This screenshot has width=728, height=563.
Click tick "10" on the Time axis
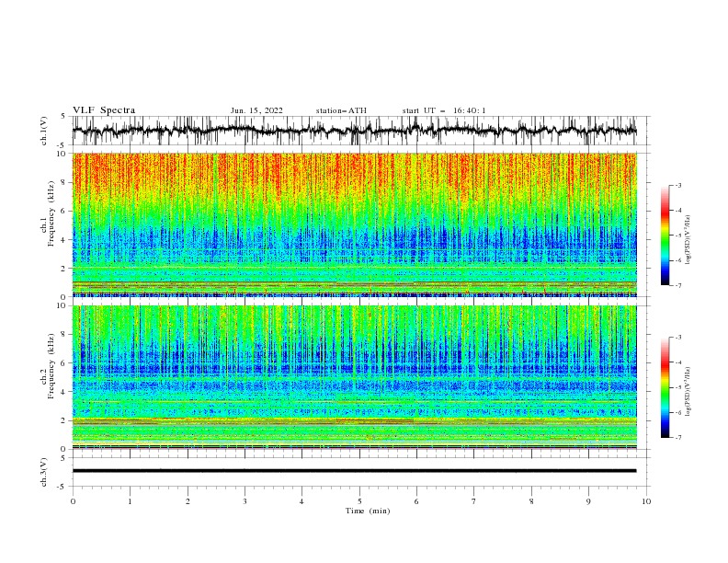point(646,501)
